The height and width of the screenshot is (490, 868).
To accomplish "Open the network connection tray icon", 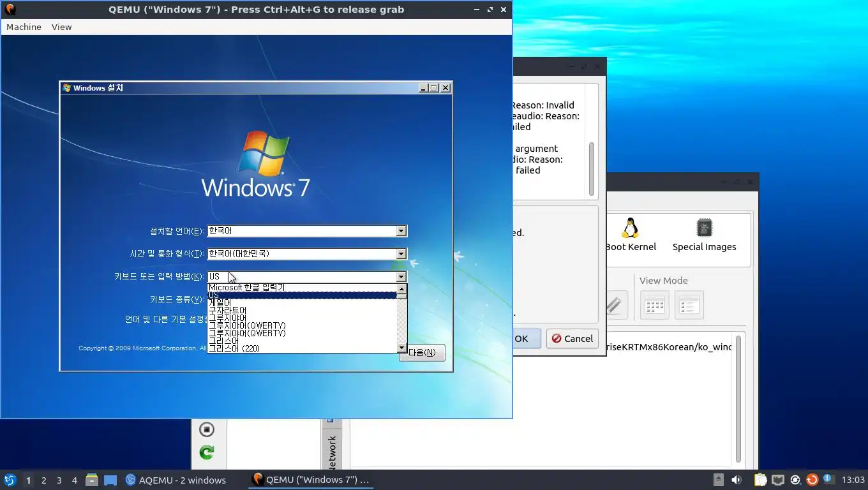I will click(777, 480).
